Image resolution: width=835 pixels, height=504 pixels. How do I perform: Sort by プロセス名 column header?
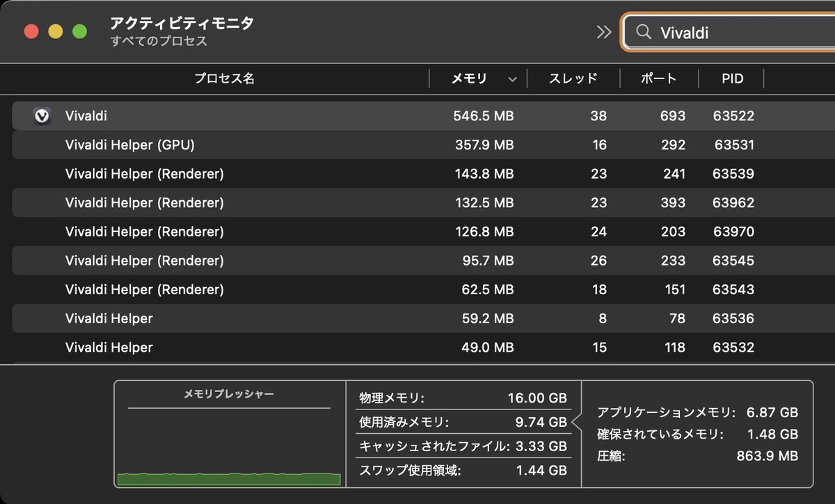click(x=224, y=79)
